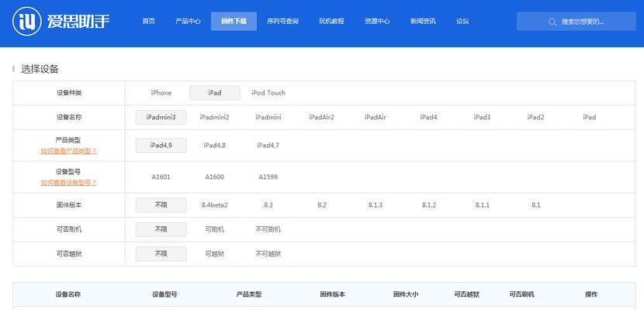Viewport: 644px width, 310px height.
Task: Choose iPadAir2 device name
Action: tap(321, 117)
